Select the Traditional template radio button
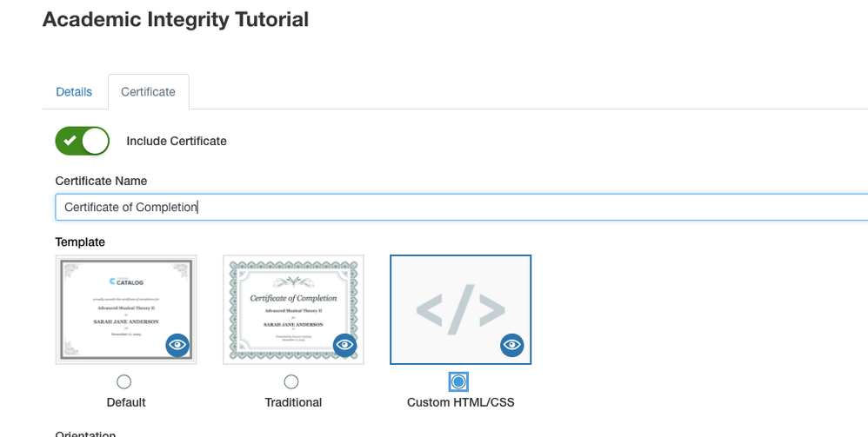 tap(291, 381)
